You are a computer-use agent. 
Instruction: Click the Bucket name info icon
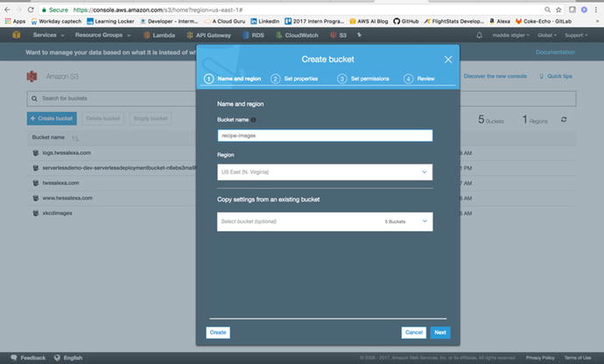[x=254, y=120]
